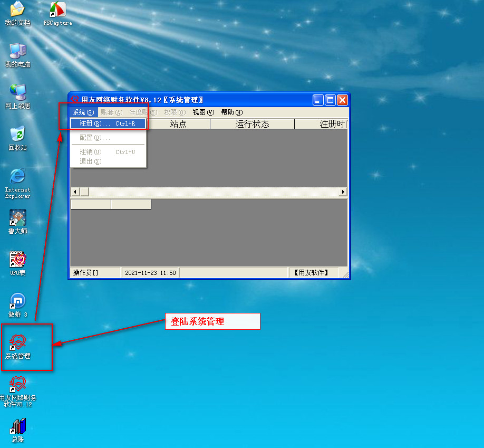Image resolution: width=484 pixels, height=448 pixels.
Task: Open the 总账 desktop icon
Action: 18,427
